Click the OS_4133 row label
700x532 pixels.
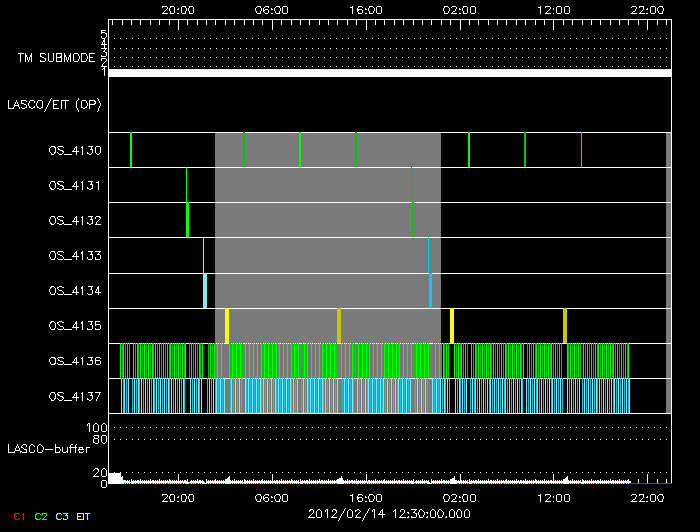coord(75,256)
